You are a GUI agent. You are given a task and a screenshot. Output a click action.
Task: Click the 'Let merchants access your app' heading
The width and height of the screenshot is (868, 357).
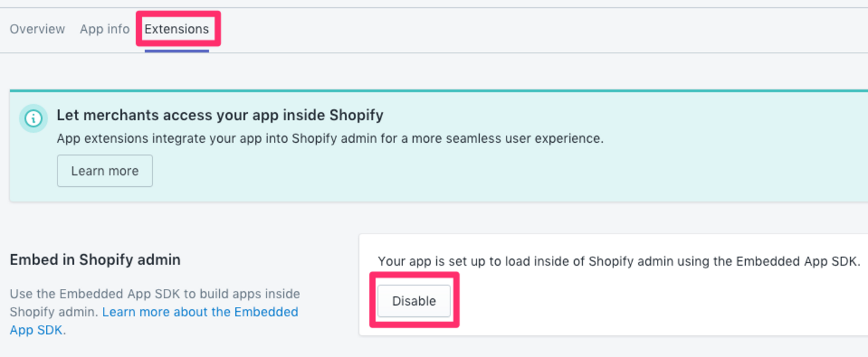pos(220,115)
